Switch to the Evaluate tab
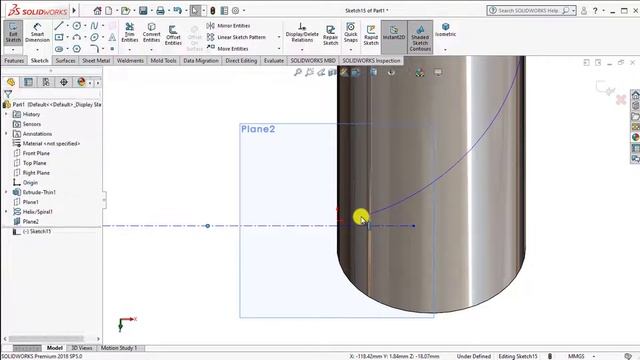The image size is (640, 360). click(273, 60)
